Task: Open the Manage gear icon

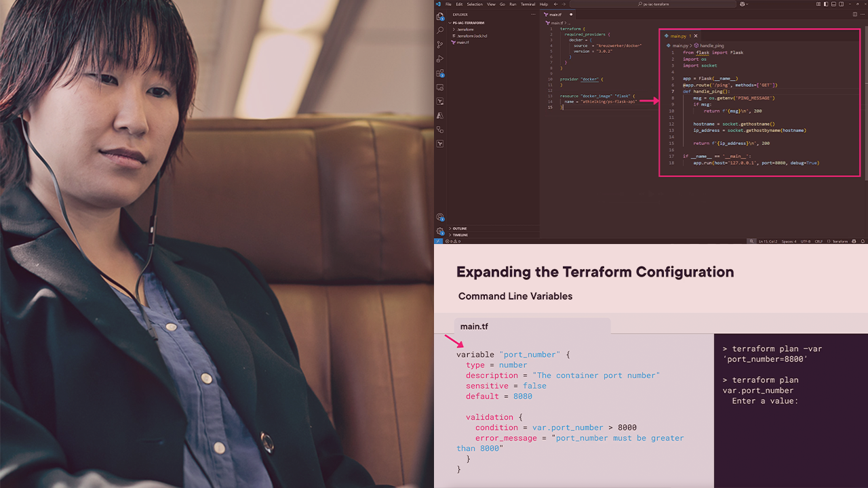Action: coord(440,231)
